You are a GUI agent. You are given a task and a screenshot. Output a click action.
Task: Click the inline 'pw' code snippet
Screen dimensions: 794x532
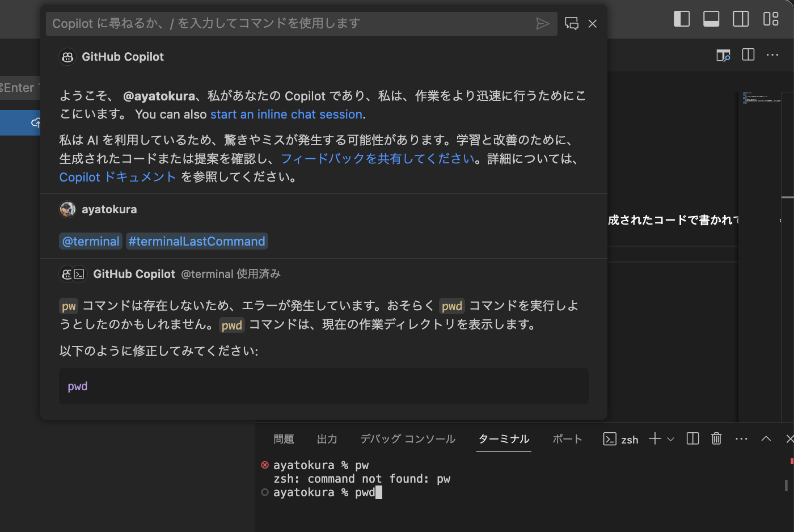tap(69, 306)
